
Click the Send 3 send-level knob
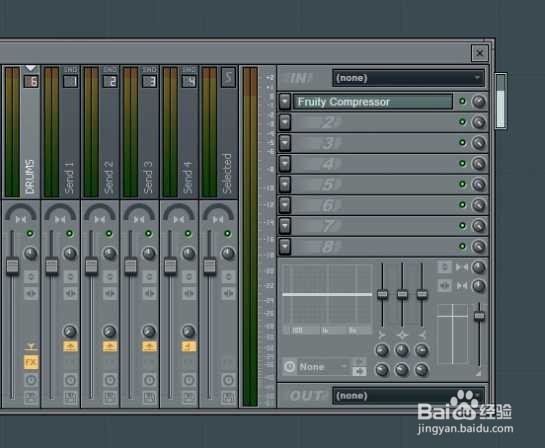pyautogui.click(x=149, y=332)
